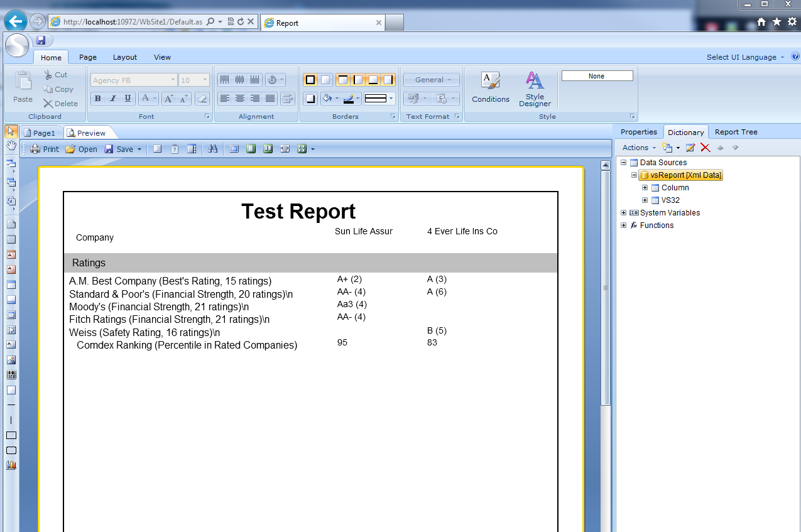The width and height of the screenshot is (801, 532).
Task: Toggle the All borders button
Action: (x=310, y=80)
